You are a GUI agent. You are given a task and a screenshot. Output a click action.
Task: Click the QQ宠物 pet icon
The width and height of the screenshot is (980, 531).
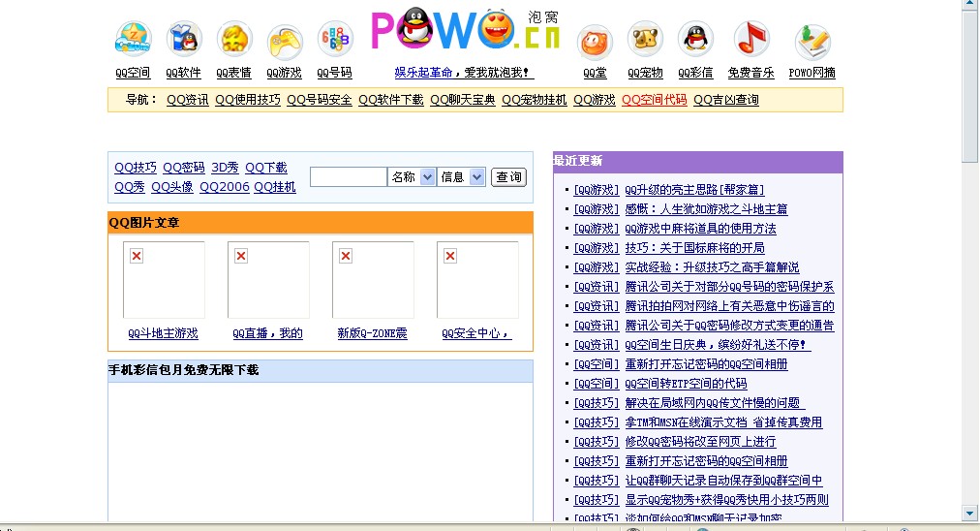pos(645,40)
